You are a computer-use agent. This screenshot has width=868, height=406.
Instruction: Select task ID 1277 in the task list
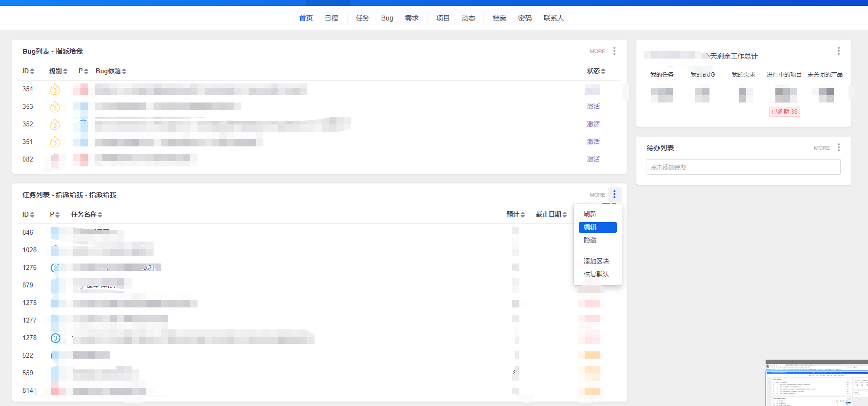(29, 320)
